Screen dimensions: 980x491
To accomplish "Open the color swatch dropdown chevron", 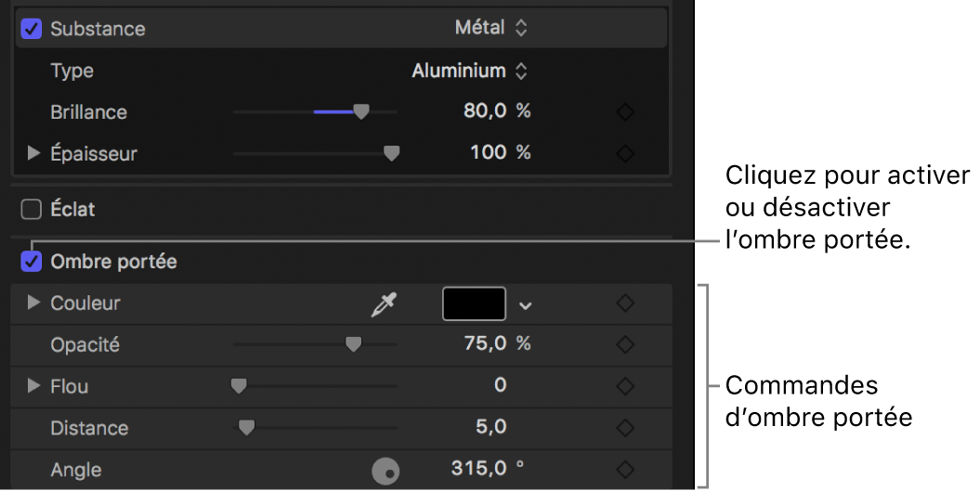I will click(526, 305).
